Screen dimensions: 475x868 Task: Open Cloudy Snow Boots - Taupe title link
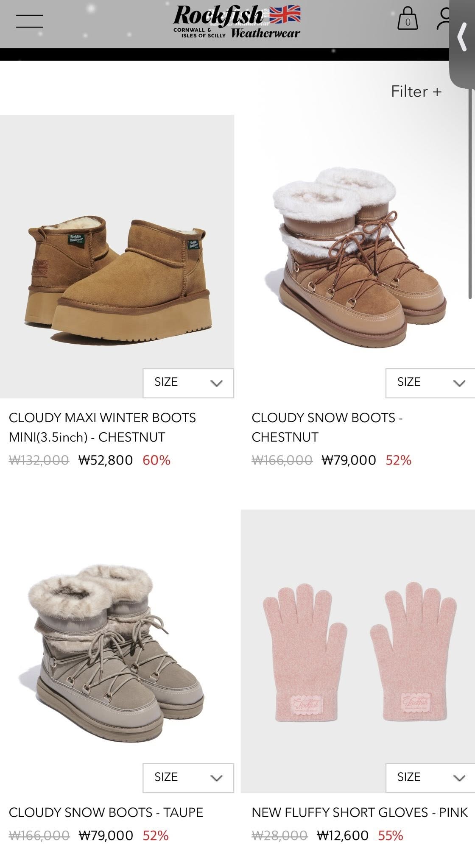click(x=106, y=812)
